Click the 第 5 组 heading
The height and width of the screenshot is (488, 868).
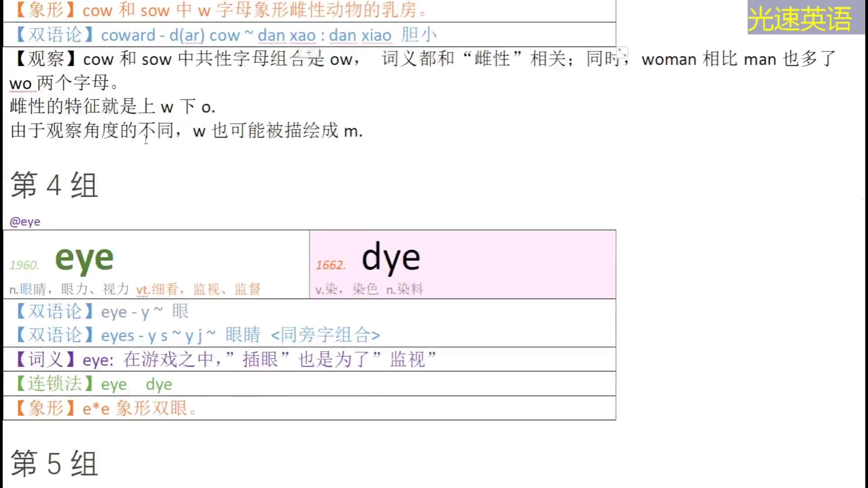click(54, 464)
